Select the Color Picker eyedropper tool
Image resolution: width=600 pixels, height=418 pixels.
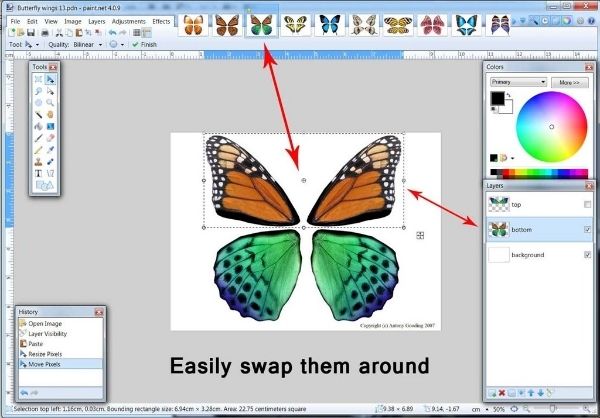50,150
